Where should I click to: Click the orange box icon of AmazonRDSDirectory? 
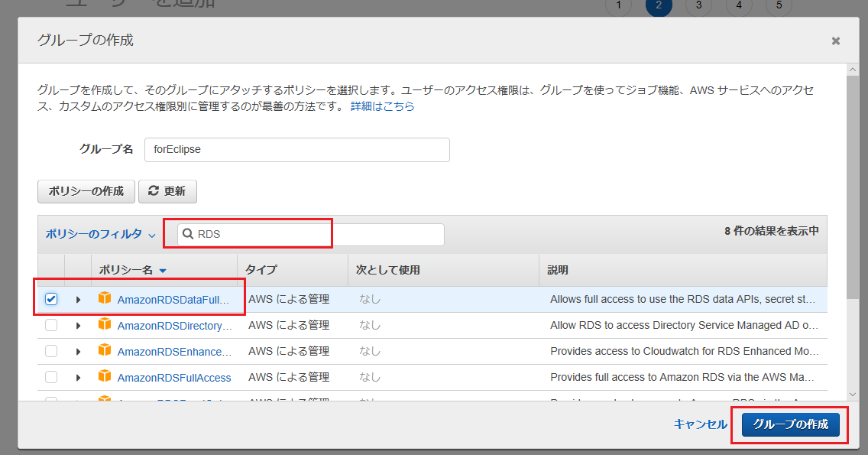click(105, 324)
